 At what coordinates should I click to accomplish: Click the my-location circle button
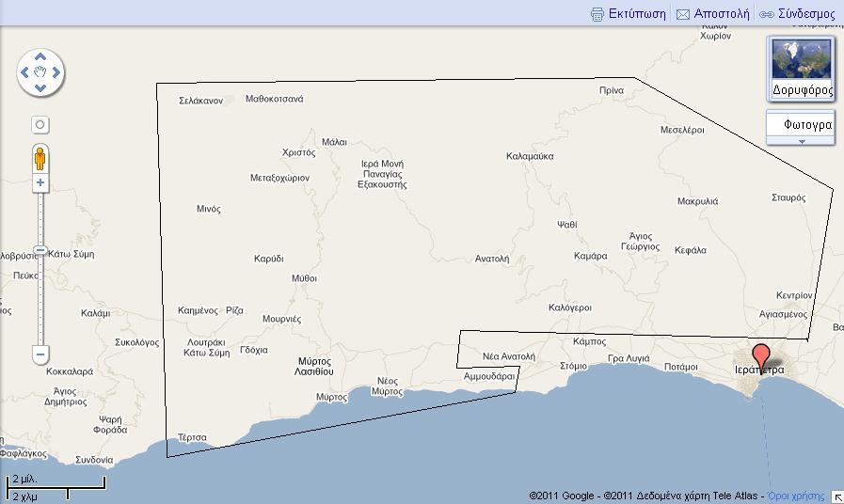click(x=40, y=125)
